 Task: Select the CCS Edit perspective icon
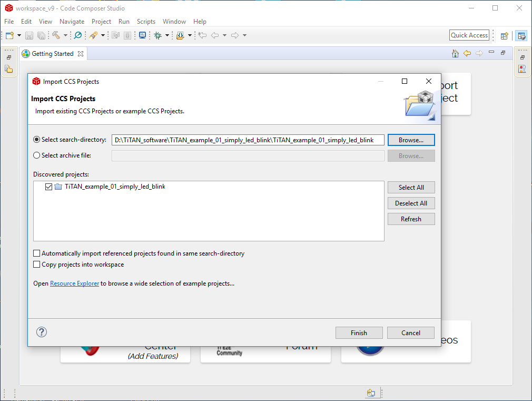521,36
